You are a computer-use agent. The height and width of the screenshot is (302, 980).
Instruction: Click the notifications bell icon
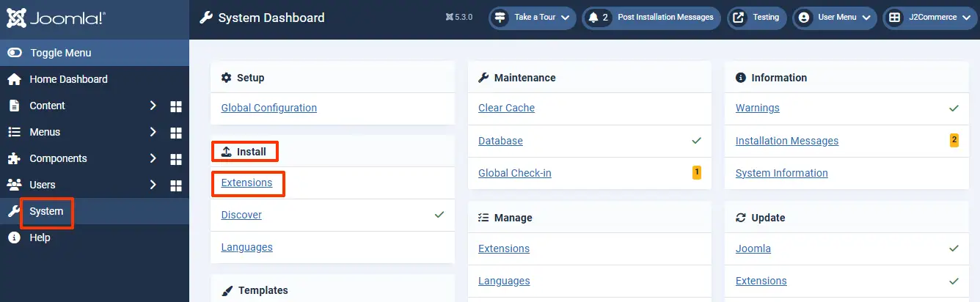593,18
